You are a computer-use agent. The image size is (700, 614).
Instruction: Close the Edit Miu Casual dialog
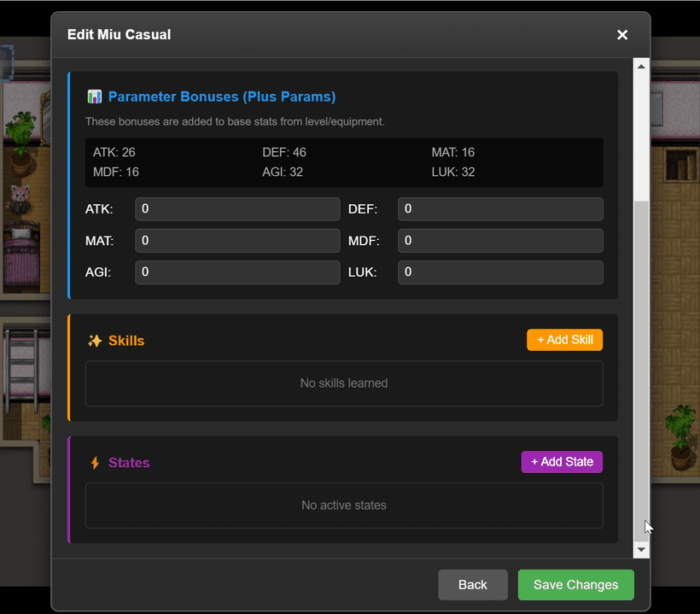622,35
